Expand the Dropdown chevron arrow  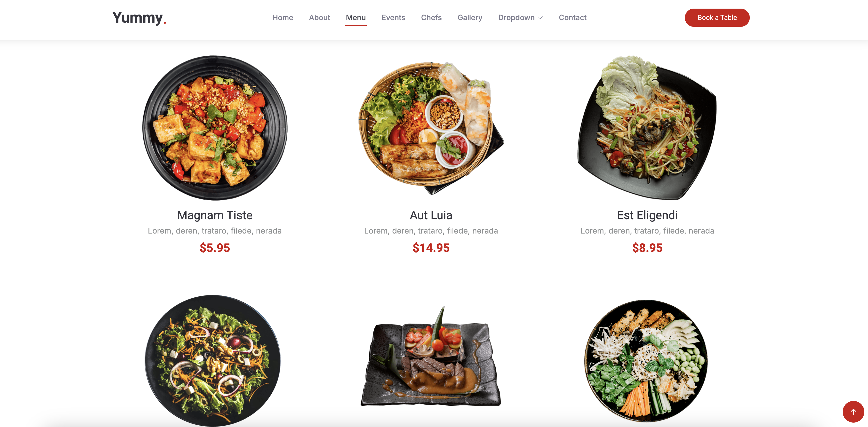coord(541,18)
